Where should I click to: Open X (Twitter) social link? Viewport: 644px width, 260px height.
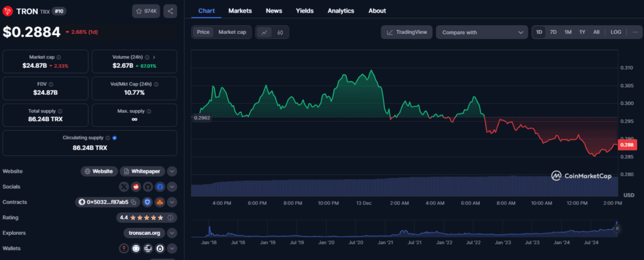[124, 187]
